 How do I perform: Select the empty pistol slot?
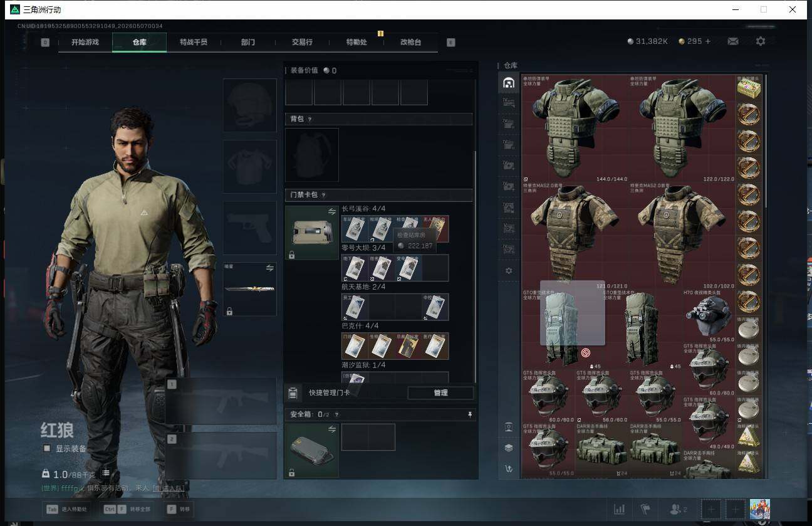click(250, 228)
